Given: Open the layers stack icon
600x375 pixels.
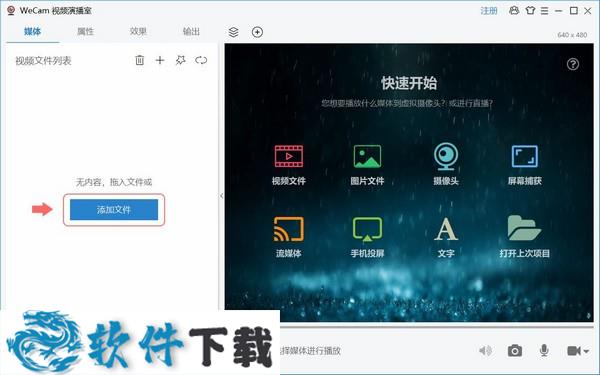Looking at the screenshot, I should (233, 32).
